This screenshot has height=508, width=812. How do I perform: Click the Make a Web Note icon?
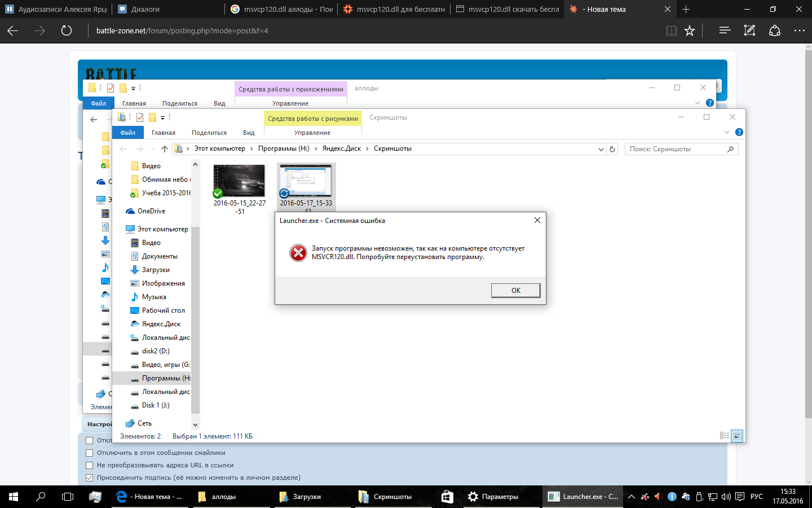[749, 30]
